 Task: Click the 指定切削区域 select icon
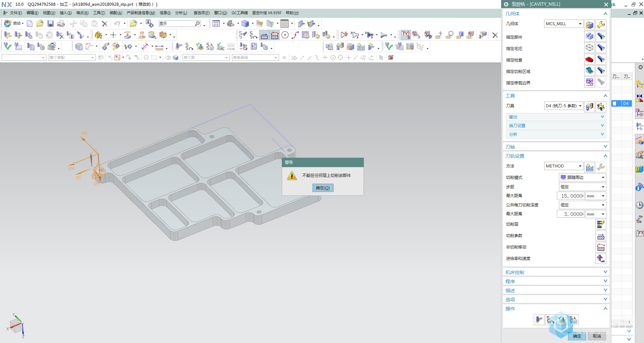589,70
